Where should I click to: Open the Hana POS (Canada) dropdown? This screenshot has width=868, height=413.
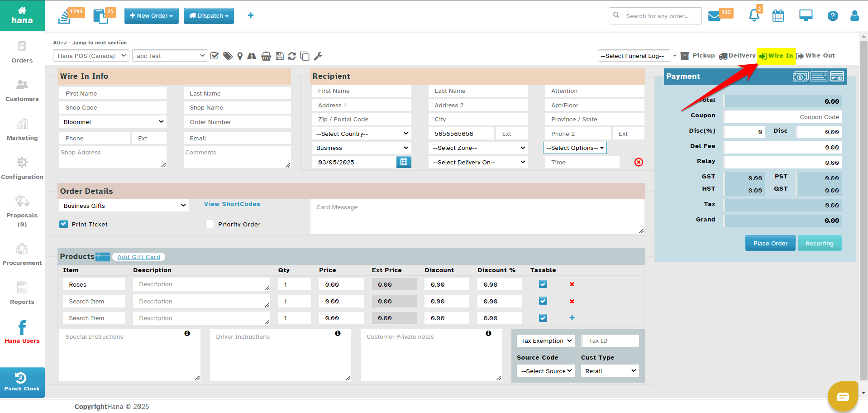tap(91, 56)
